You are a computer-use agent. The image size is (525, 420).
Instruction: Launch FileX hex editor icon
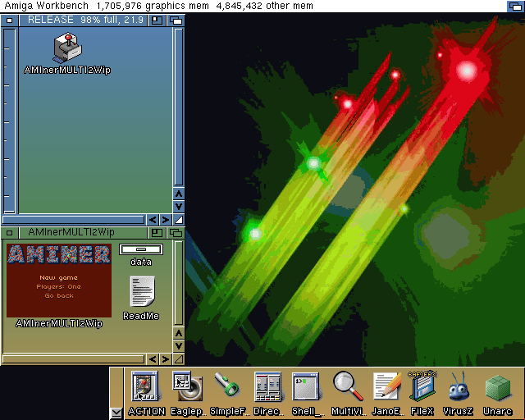tap(422, 386)
